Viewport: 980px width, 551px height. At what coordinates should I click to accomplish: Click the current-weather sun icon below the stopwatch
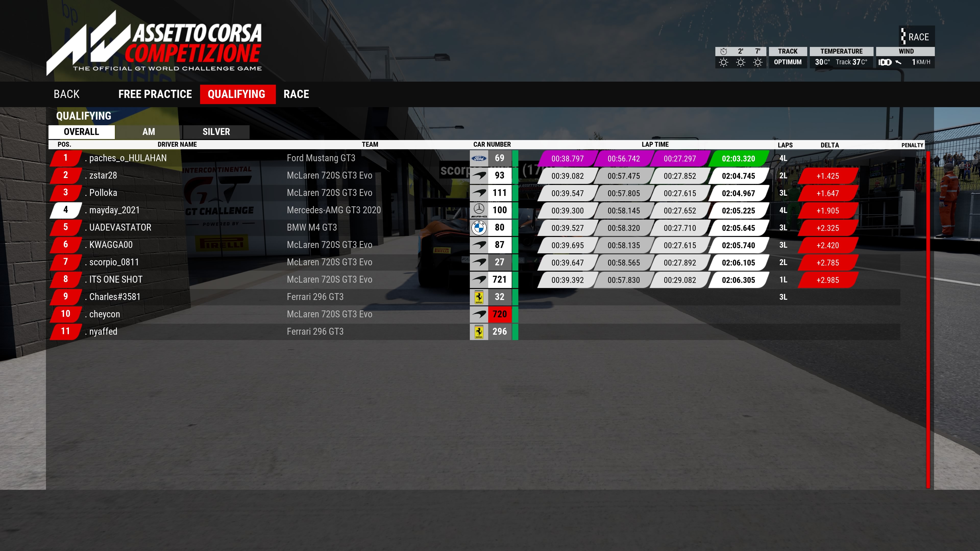coord(724,62)
